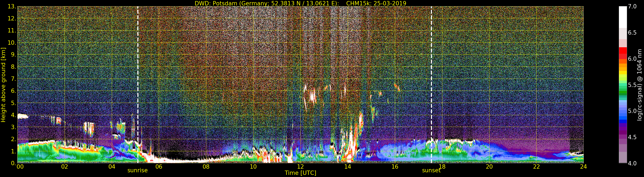Click the colorbar tick label '4.5'

pyautogui.click(x=632, y=137)
